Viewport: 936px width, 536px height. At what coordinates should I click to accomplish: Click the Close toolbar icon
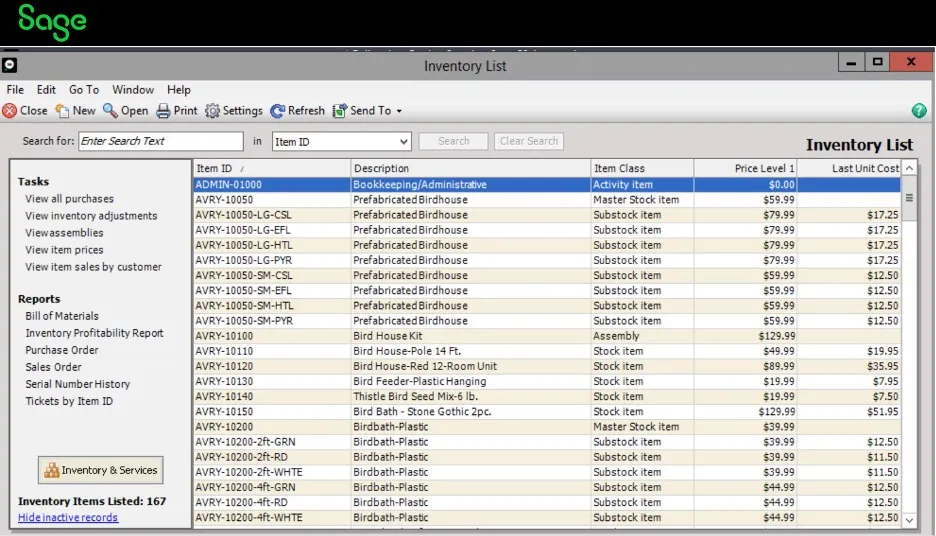(10, 111)
